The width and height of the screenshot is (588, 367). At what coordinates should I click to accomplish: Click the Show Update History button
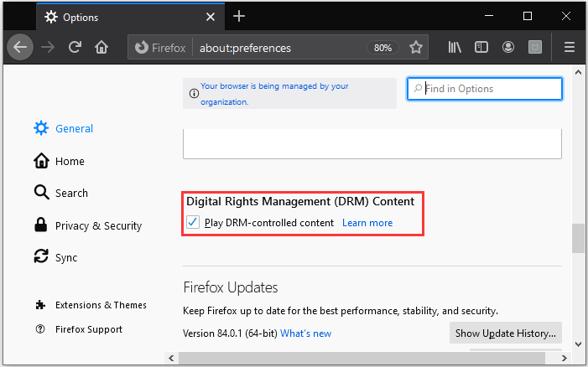pyautogui.click(x=505, y=333)
